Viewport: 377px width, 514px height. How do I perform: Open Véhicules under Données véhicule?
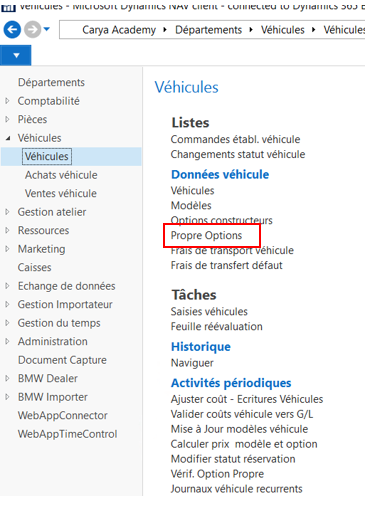(192, 190)
